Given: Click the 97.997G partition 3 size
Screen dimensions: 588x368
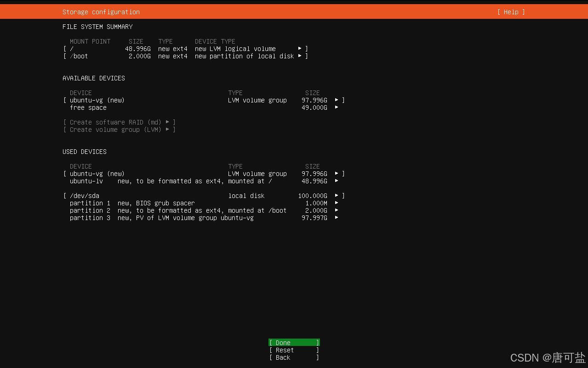Looking at the screenshot, I should point(314,218).
